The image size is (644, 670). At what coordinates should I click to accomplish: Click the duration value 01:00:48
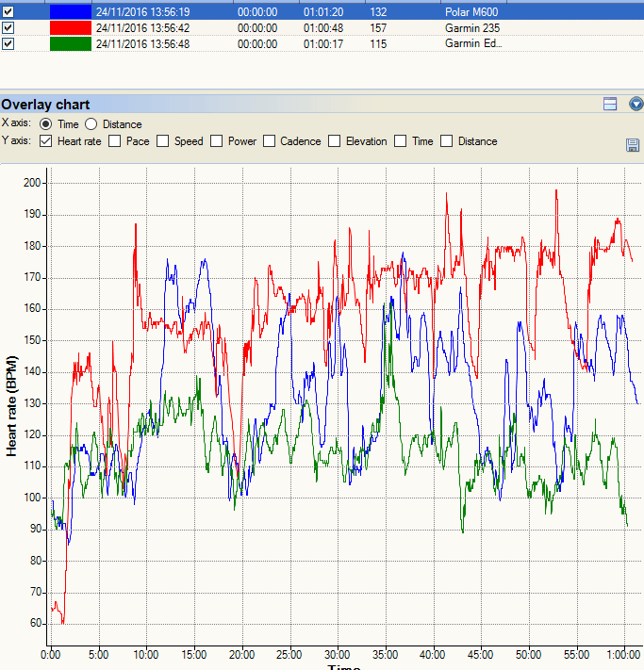point(323,28)
